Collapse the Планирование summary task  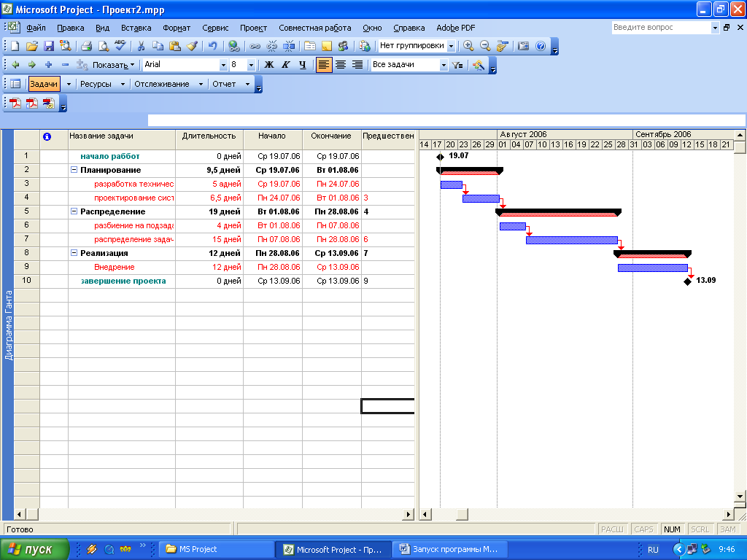pyautogui.click(x=74, y=169)
